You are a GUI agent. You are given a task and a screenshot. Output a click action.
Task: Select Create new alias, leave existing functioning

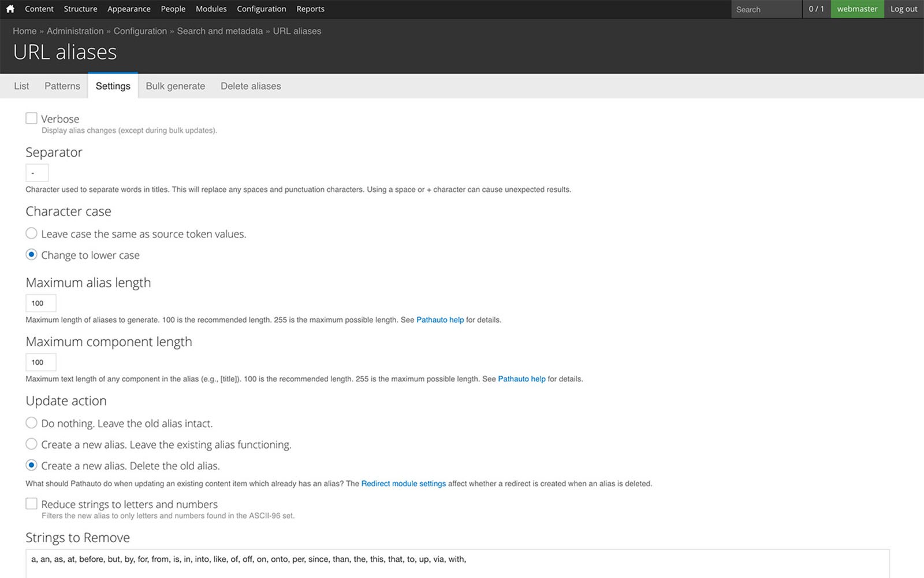coord(31,444)
